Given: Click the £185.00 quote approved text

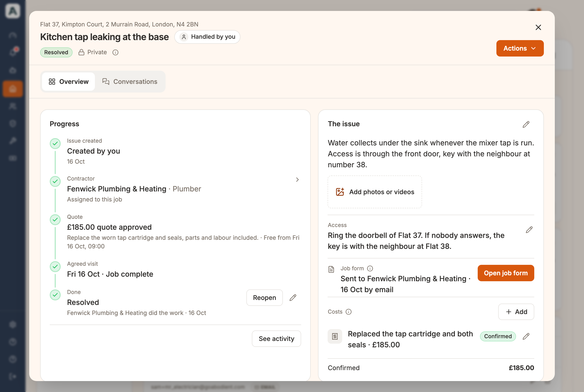Looking at the screenshot, I should [109, 227].
